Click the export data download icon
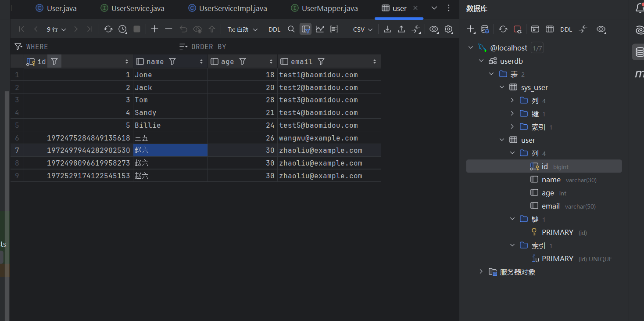Viewport: 644px width, 321px height. 387,29
